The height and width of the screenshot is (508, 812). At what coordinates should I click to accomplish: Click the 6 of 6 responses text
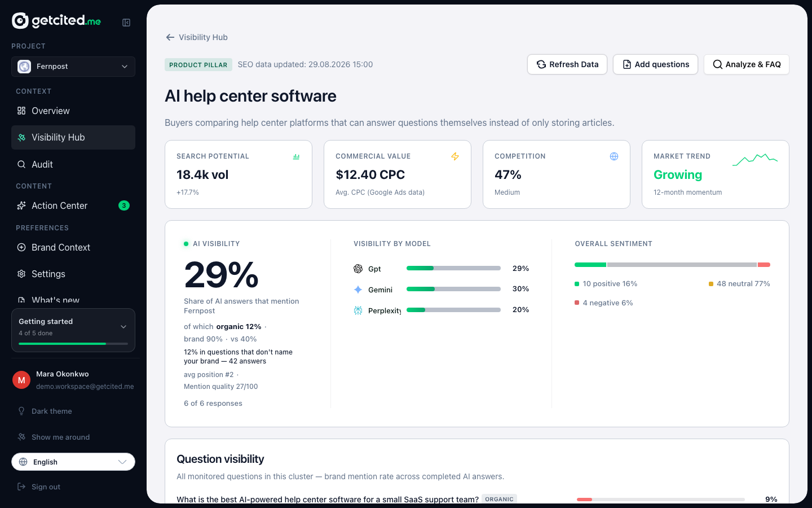213,404
